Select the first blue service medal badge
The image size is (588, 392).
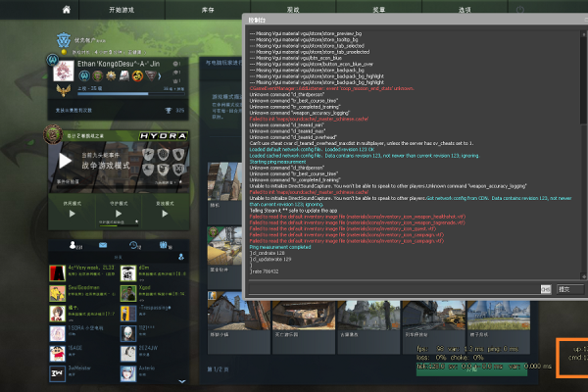tap(84, 76)
